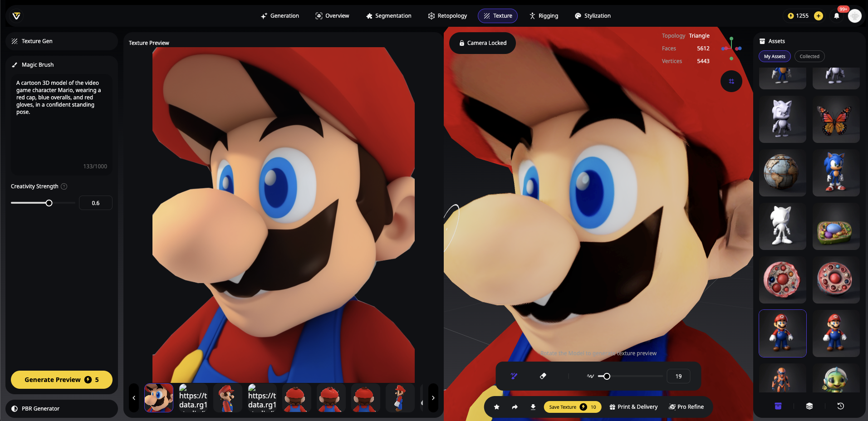The height and width of the screenshot is (421, 868).
Task: Open the white wolf figure asset
Action: pos(783,119)
